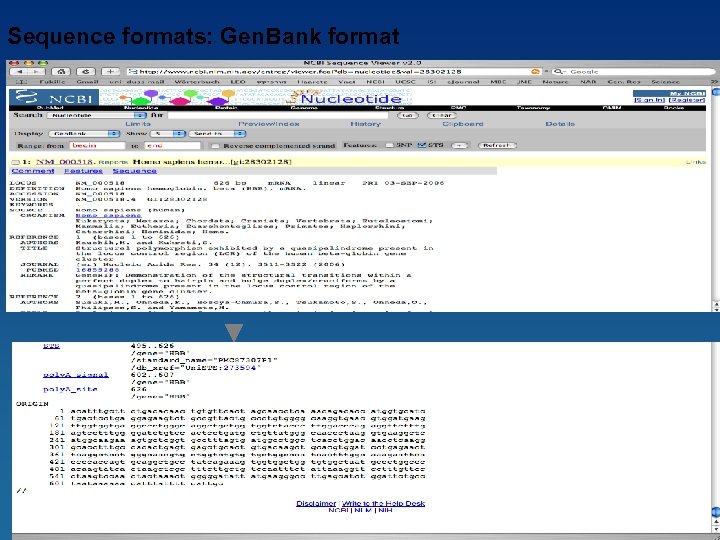
Task: Go back with the browser back button
Action: (x=19, y=72)
